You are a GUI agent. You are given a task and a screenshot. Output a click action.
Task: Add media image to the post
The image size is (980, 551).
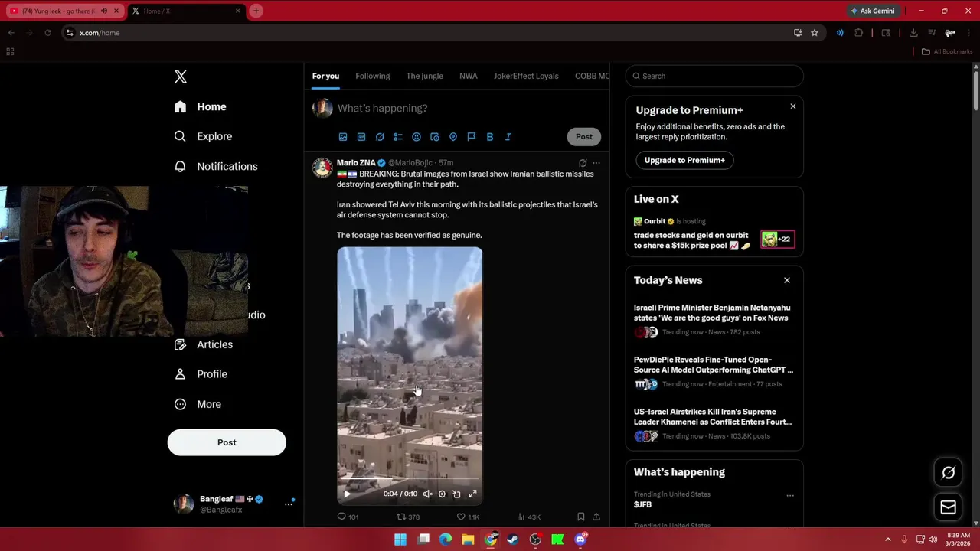tap(343, 137)
